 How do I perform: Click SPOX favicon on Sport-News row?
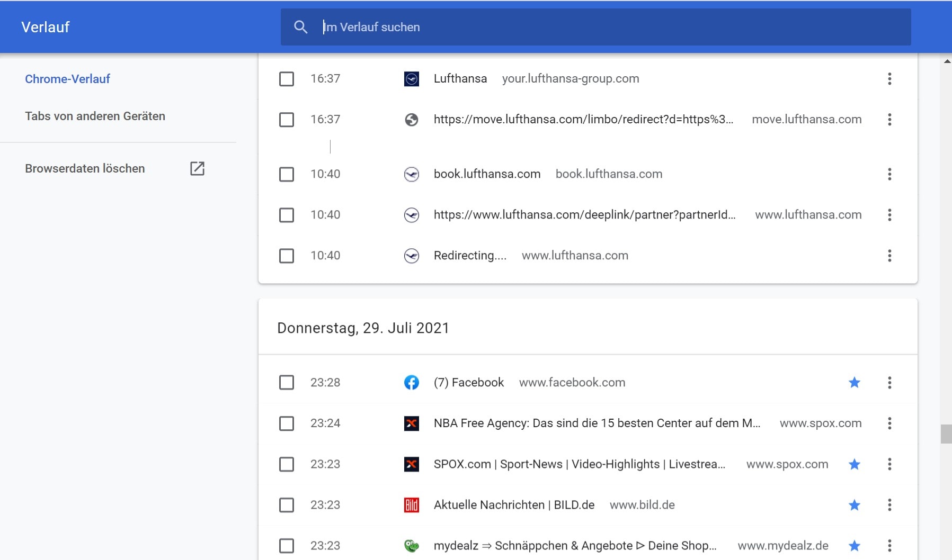tap(412, 464)
